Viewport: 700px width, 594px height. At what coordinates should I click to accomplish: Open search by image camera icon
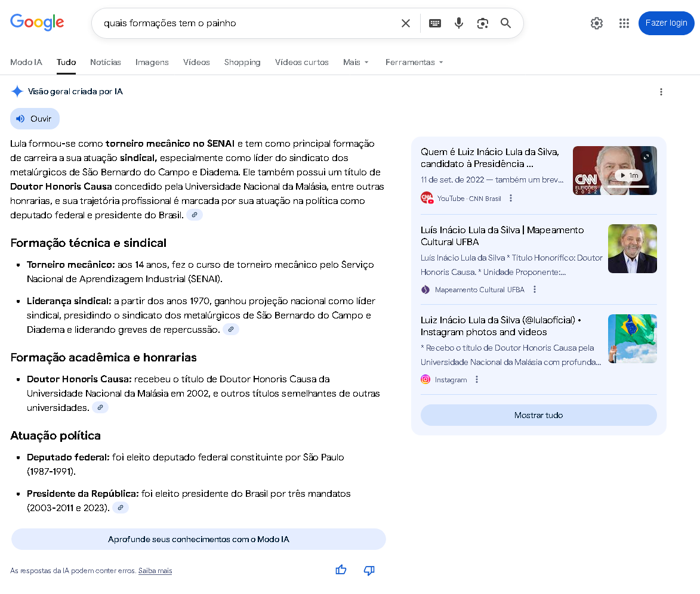pyautogui.click(x=483, y=23)
